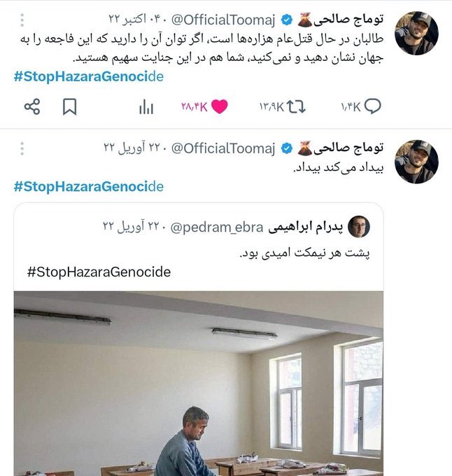
Task: Reply to the first tweet with 1.4K comments
Action: [373, 106]
